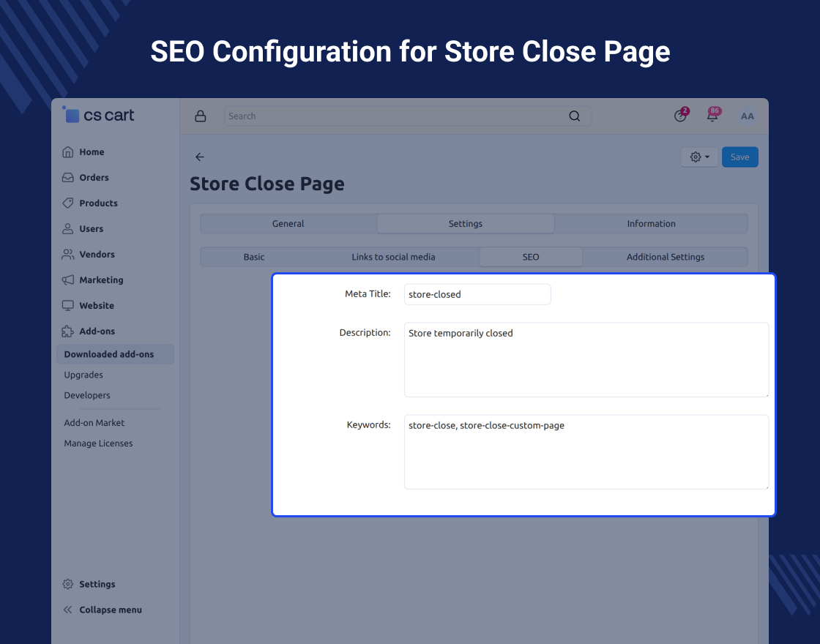Viewport: 820px width, 644px height.
Task: Open the gear actions dropdown
Action: (x=699, y=157)
